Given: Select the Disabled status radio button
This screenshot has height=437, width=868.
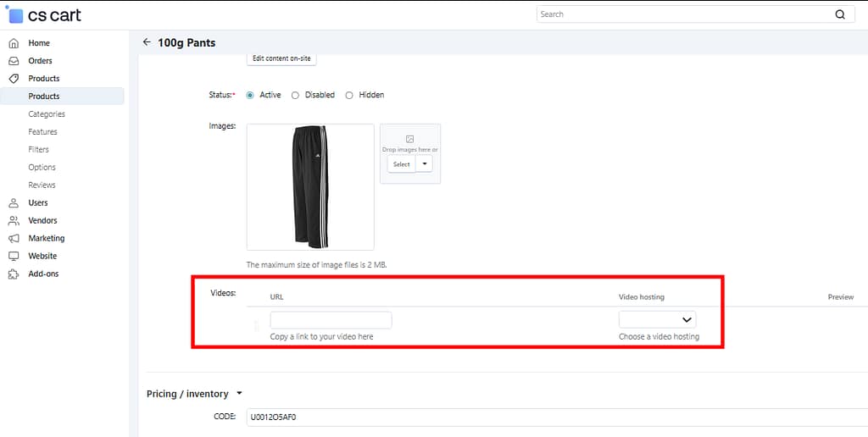Looking at the screenshot, I should 295,95.
